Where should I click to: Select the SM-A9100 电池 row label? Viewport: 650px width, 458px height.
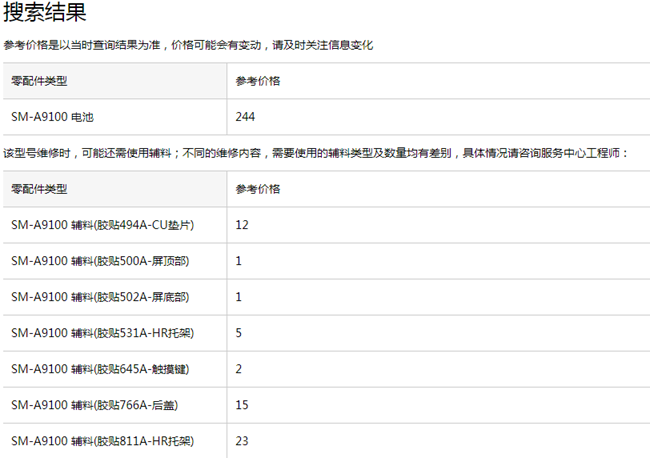click(x=52, y=117)
